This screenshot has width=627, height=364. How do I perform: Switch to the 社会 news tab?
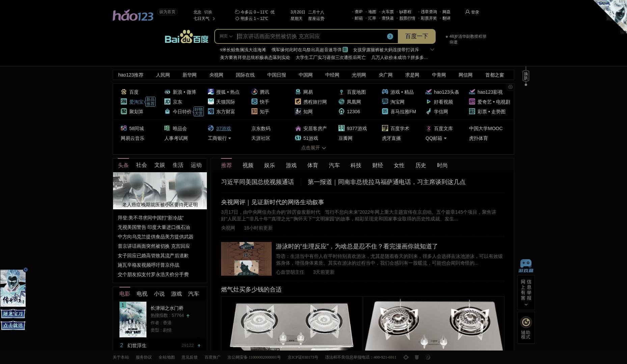141,165
